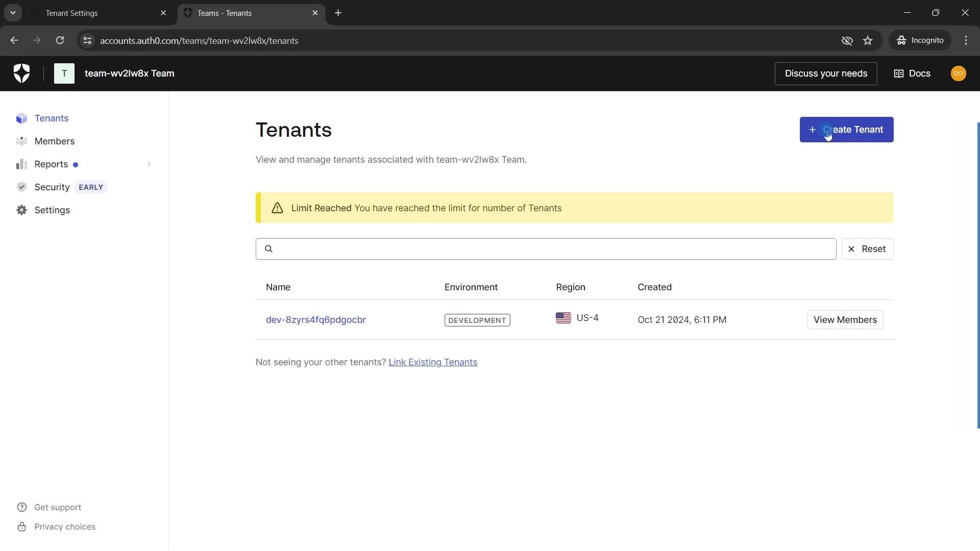Click the Tenants page heading
This screenshot has height=551, width=980.
coord(293,130)
